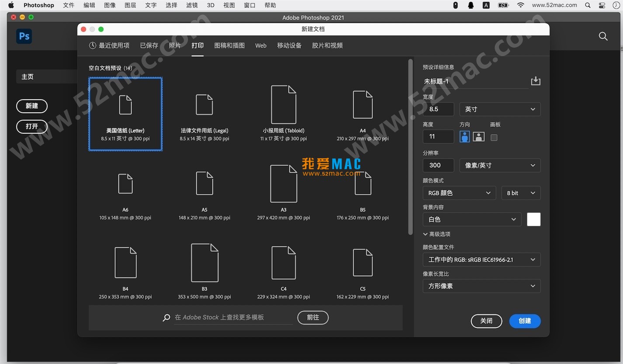Click the 关闭 button
The width and height of the screenshot is (623, 364).
pos(486,321)
